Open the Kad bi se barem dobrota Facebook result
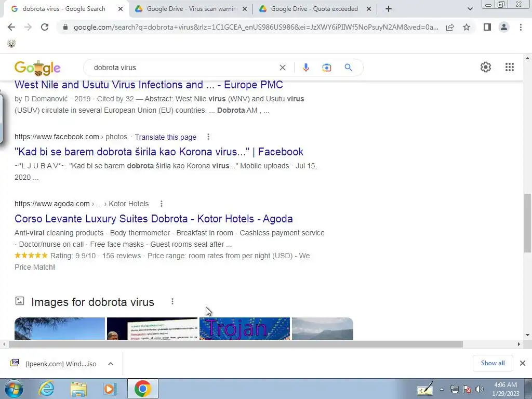The image size is (532, 399). coord(159,152)
